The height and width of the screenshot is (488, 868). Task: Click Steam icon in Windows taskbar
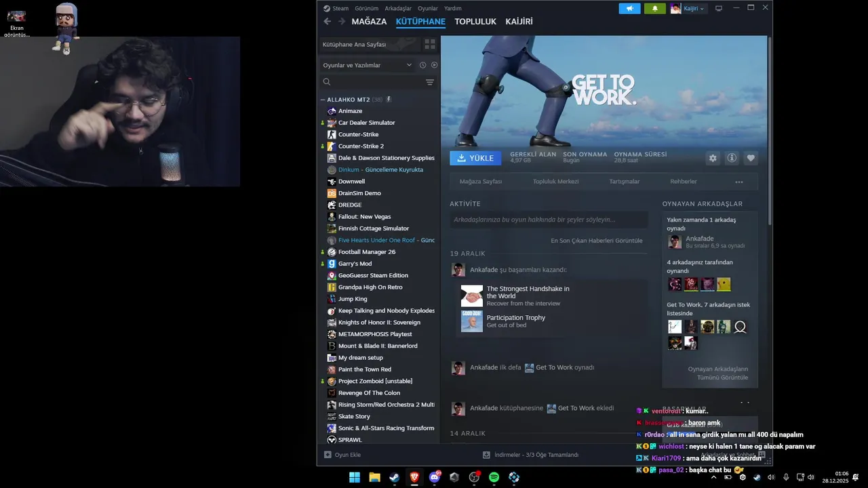click(394, 477)
